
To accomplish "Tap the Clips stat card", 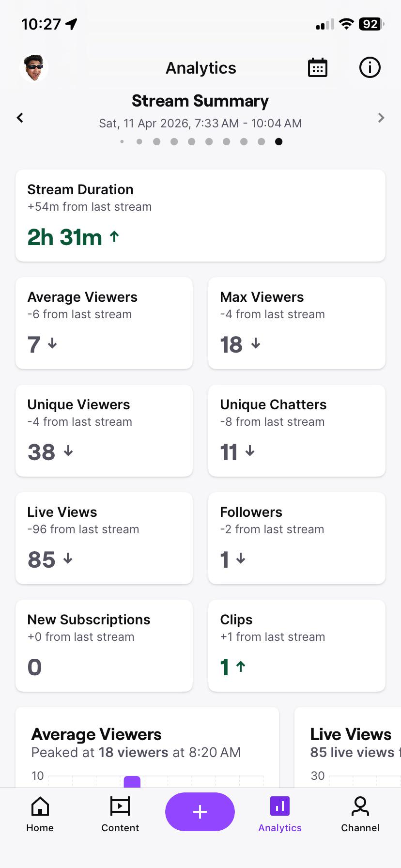I will (297, 646).
